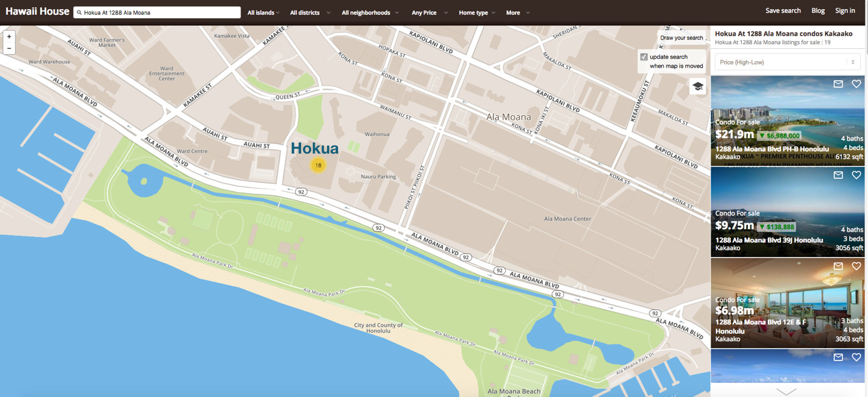Open the Price (High-Low) sort dropdown
Image resolution: width=868 pixels, height=397 pixels.
pos(787,62)
